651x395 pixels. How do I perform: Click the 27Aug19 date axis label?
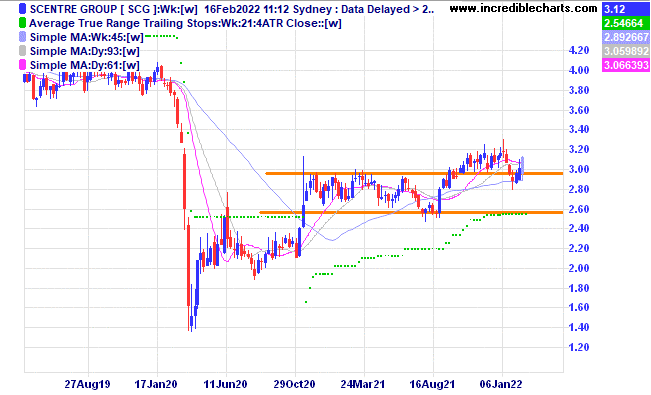click(x=88, y=384)
